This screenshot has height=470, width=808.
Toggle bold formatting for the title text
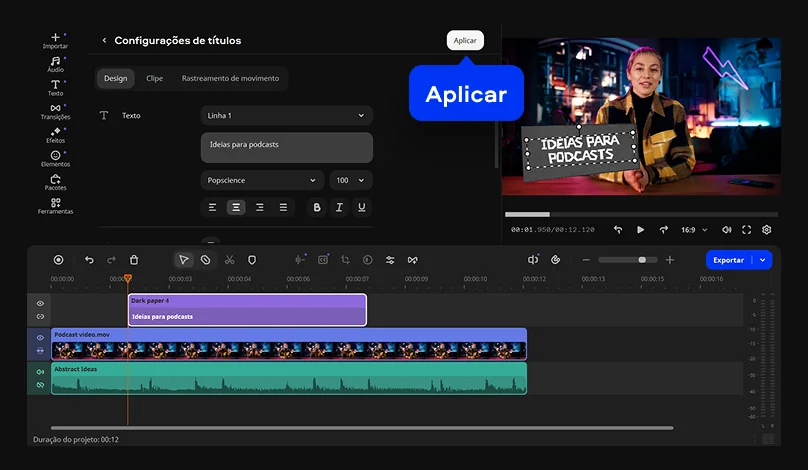point(317,207)
